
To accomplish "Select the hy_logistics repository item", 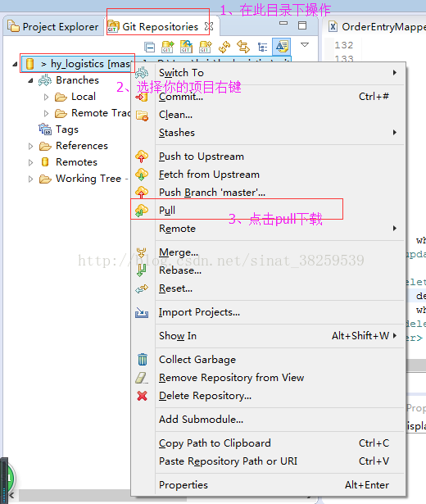I will (x=77, y=64).
